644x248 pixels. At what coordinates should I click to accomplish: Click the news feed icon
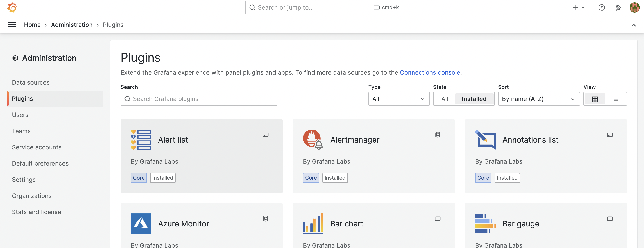[618, 7]
